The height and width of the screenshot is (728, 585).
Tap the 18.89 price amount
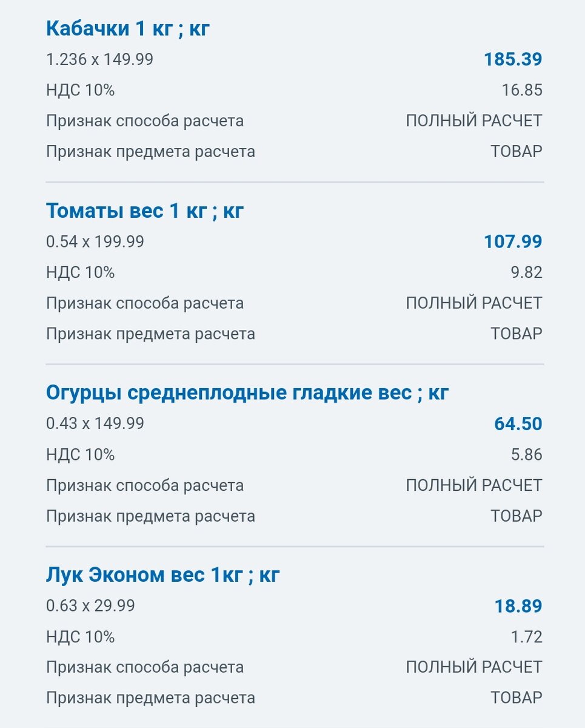coord(518,605)
